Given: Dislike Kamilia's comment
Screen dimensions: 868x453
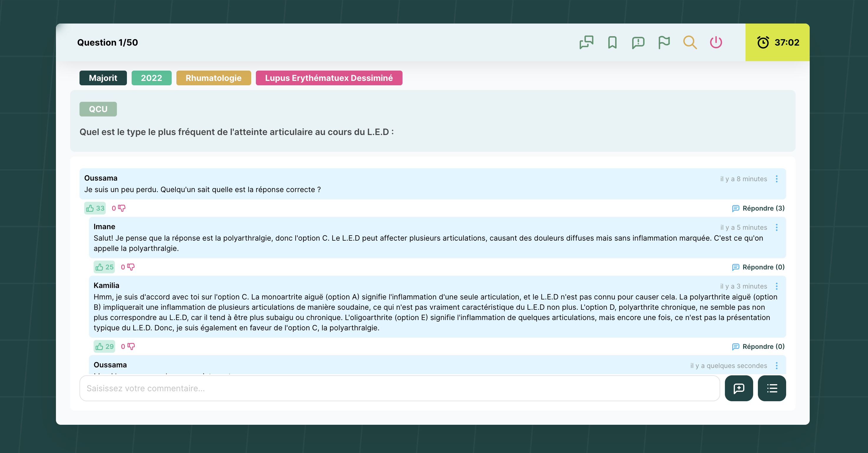Looking at the screenshot, I should [128, 347].
